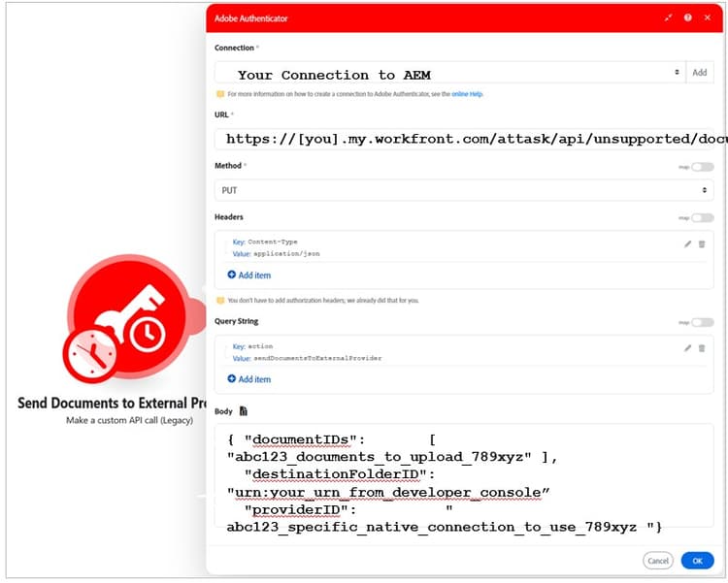Open the Connection dropdown
The width and height of the screenshot is (728, 583).
pos(449,73)
